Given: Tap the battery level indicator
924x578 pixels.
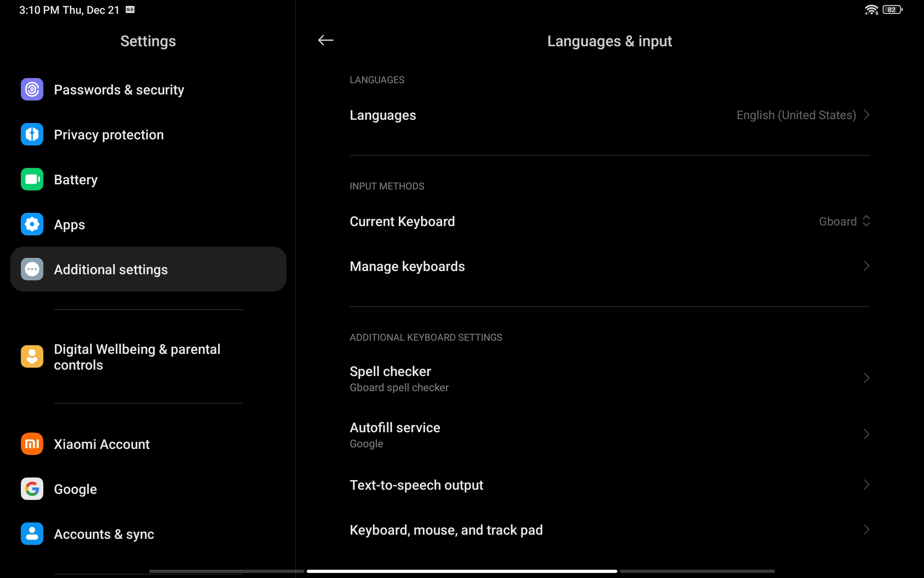Looking at the screenshot, I should tap(892, 10).
